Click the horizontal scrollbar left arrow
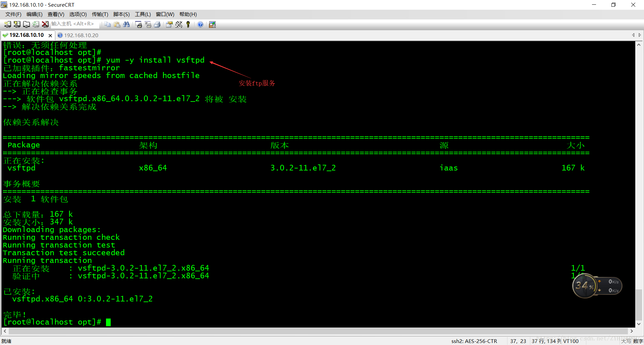Screen dimensions: 644x345 [5, 331]
